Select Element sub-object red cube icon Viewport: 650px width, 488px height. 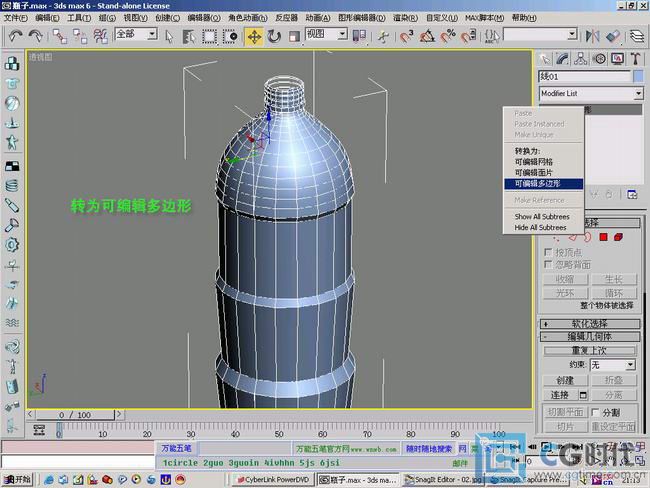coord(618,237)
